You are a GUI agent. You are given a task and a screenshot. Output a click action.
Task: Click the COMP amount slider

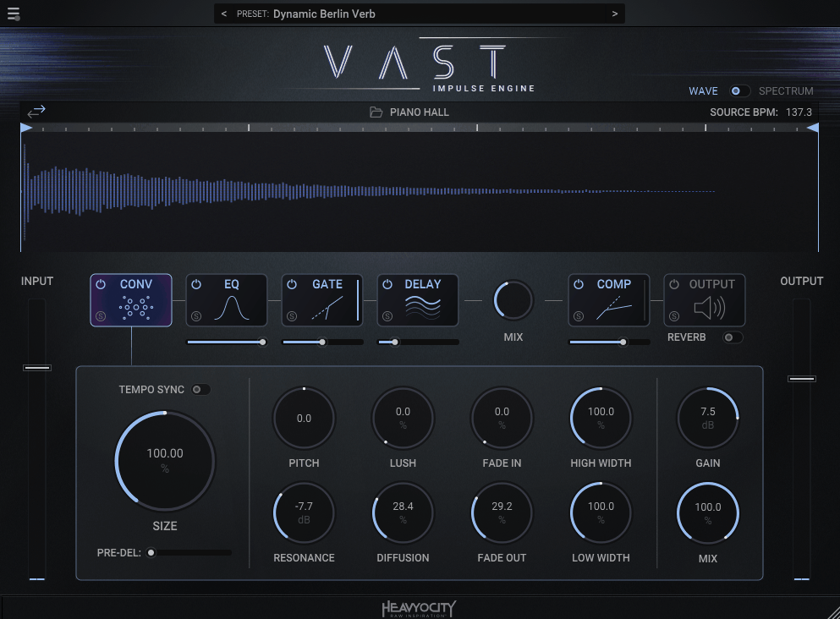[x=609, y=342]
